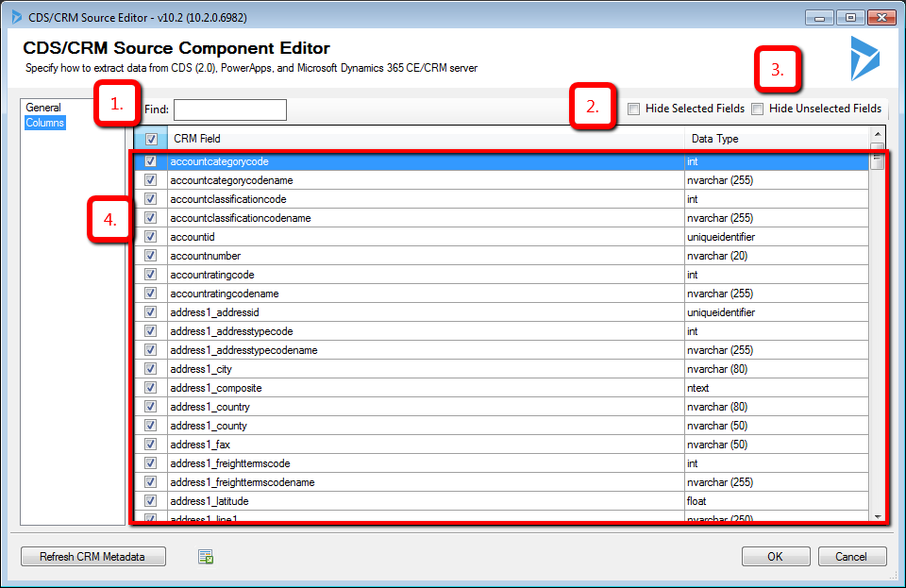
Task: Select the accountratingcodename row
Action: click(501, 294)
